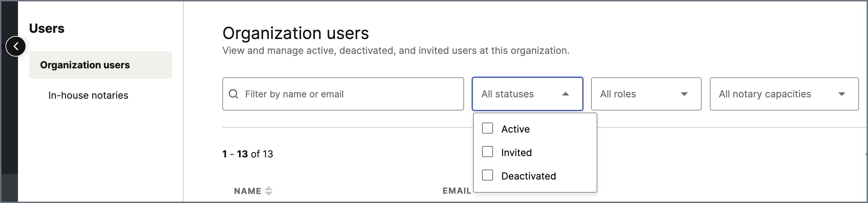
Task: Tick the Invited status checkbox
Action: click(x=488, y=152)
